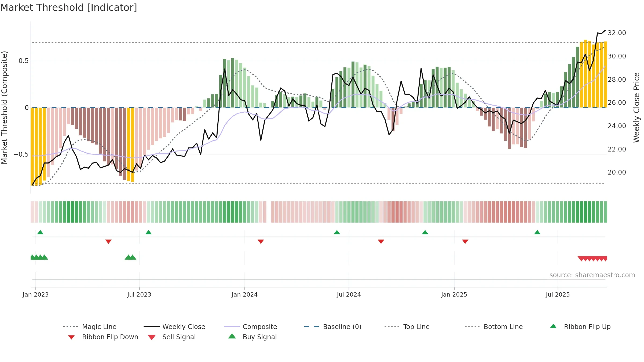Click the 30.00 price axis label
The width and height of the screenshot is (644, 362).
point(617,56)
